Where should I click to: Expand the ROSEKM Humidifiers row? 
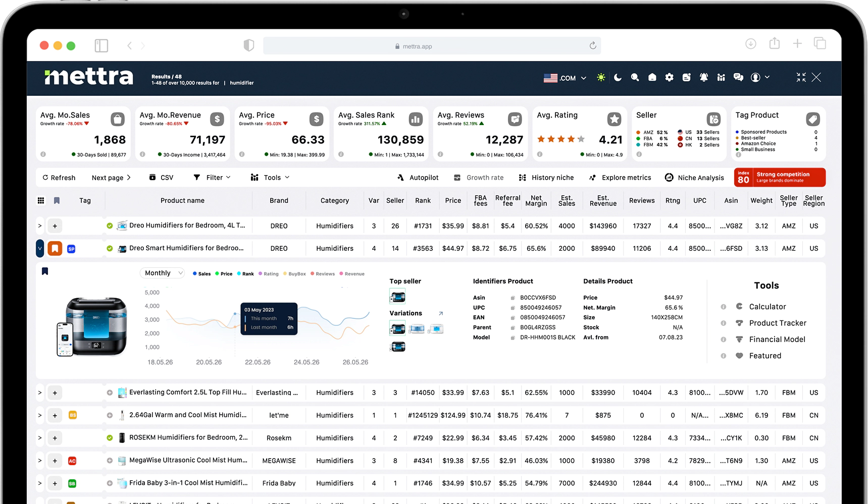pyautogui.click(x=40, y=437)
